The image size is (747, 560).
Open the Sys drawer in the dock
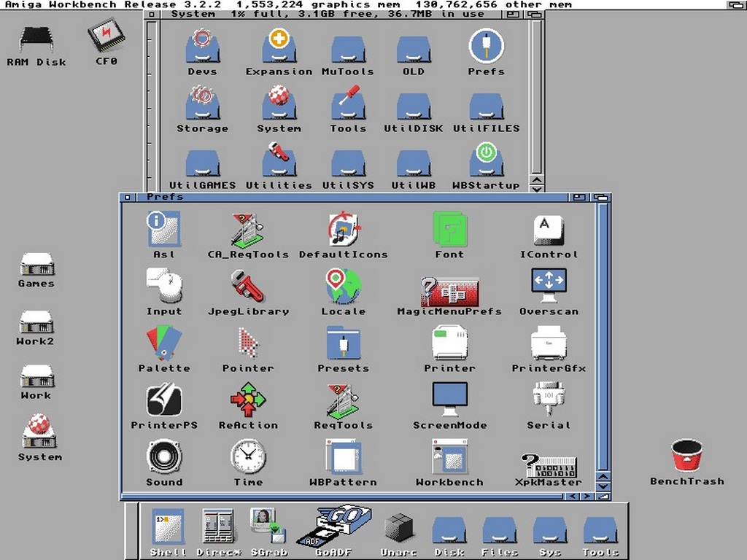point(550,532)
